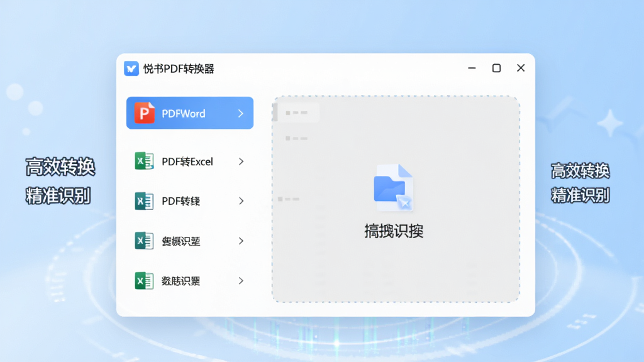Click the folder icon in the drop area
This screenshot has width=644, height=362.
[x=393, y=187]
